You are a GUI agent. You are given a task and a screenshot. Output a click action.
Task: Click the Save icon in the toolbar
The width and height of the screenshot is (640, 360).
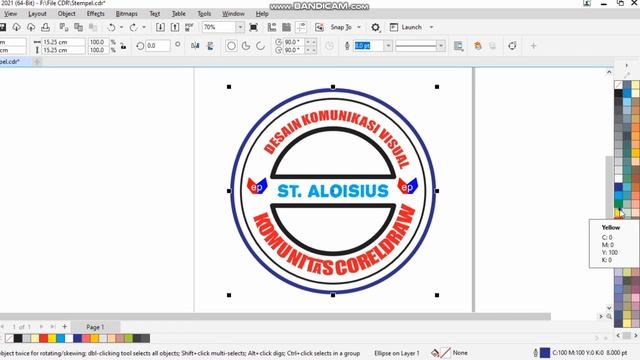(x=2, y=27)
